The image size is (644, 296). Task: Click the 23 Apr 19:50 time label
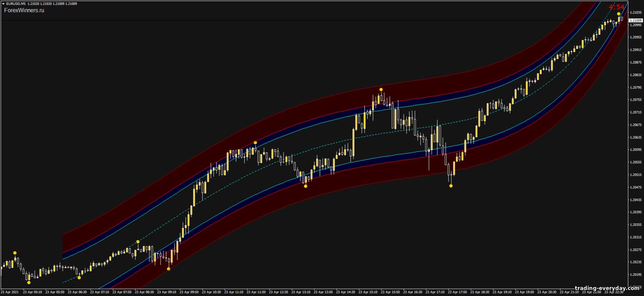[x=524, y=293]
